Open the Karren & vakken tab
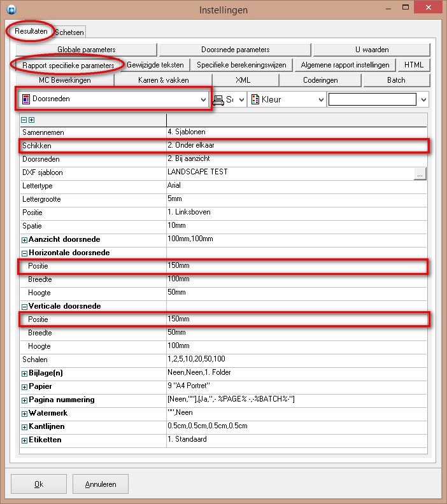This screenshot has height=504, width=447. (x=164, y=80)
